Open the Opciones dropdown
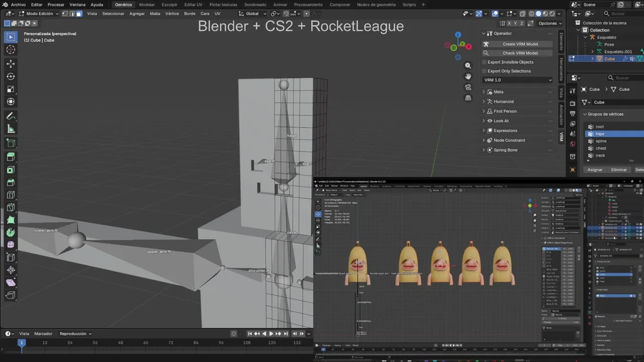Screen dimensions: 644x362 coord(550,23)
